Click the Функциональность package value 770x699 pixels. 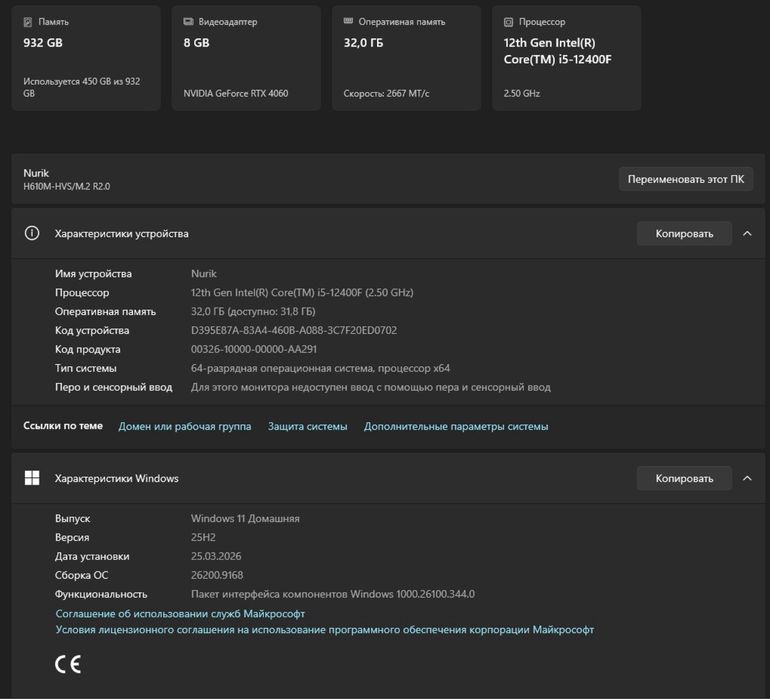tap(332, 594)
